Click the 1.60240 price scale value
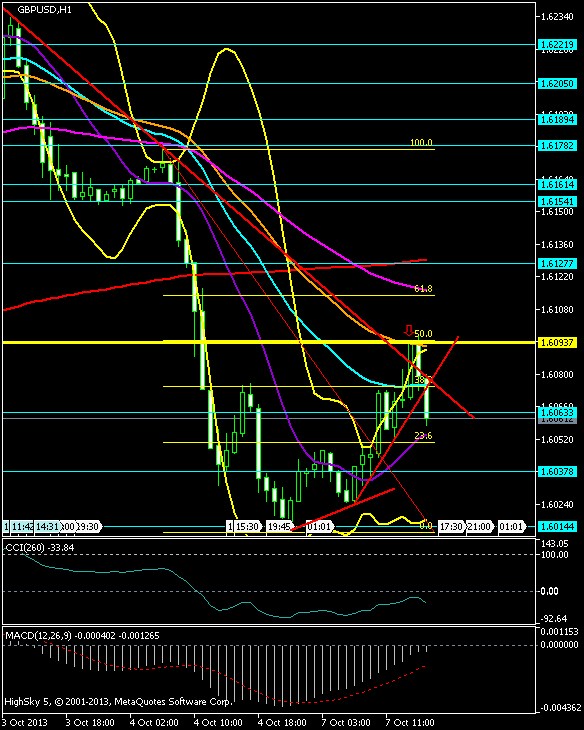584x730 pixels. (557, 504)
